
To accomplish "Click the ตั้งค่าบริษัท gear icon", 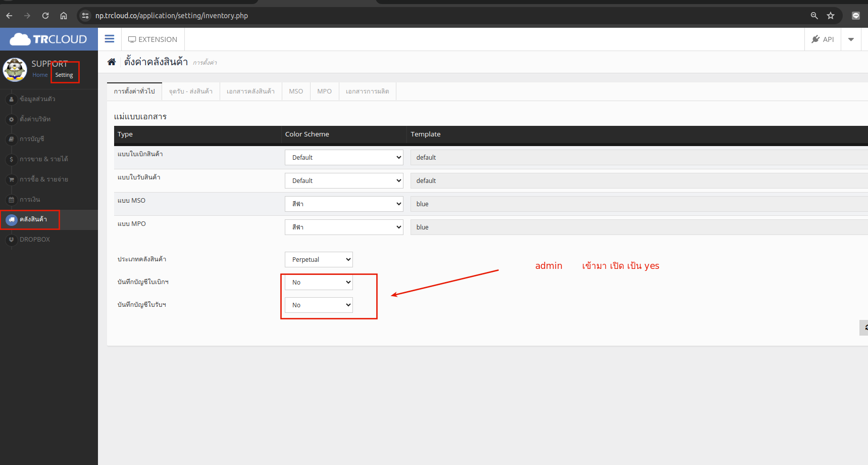I will [x=11, y=119].
